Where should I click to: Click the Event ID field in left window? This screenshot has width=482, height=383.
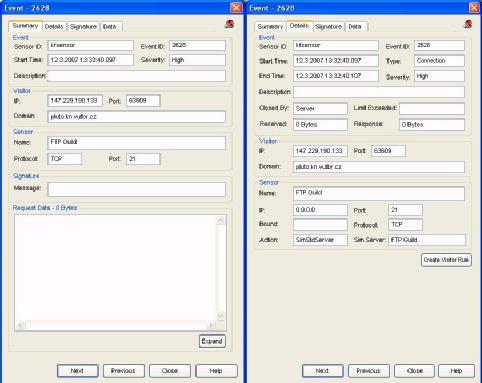197,45
